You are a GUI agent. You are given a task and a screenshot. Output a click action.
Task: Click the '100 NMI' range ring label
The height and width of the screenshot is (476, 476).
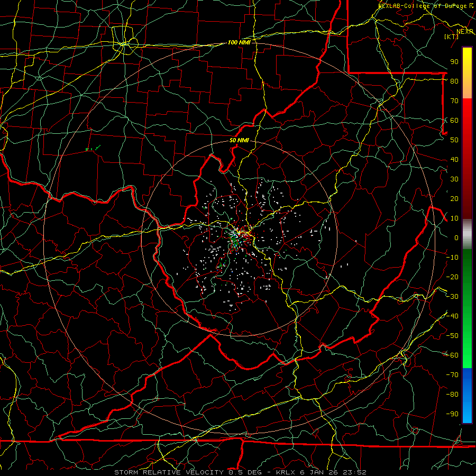point(239,42)
